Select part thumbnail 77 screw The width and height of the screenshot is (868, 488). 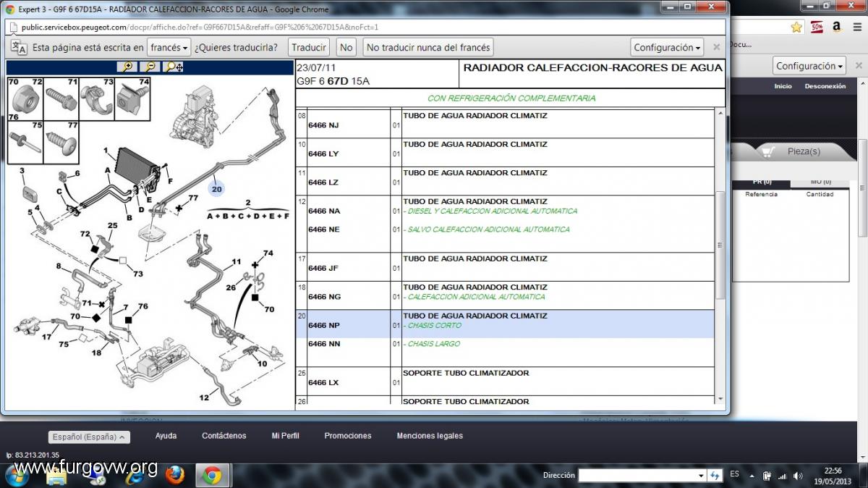click(x=61, y=142)
